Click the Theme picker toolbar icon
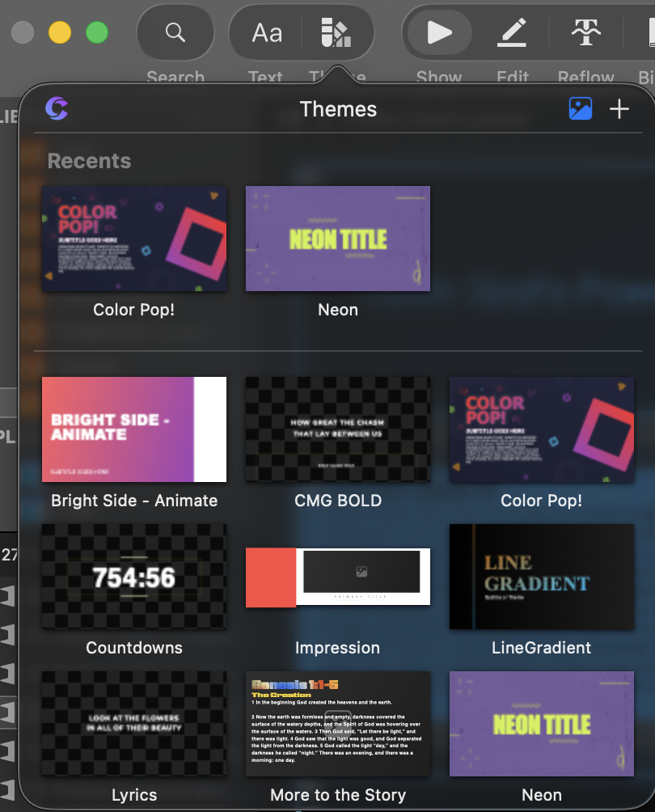This screenshot has width=655, height=812. (x=336, y=32)
